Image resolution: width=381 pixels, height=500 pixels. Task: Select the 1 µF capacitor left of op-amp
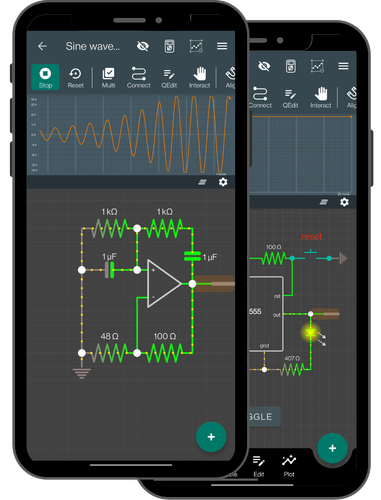pyautogui.click(x=109, y=269)
